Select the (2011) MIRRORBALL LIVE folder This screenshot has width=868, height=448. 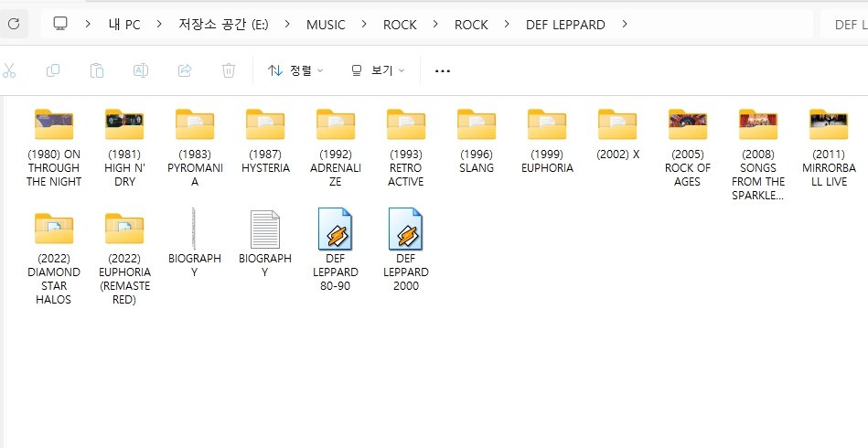click(x=829, y=148)
